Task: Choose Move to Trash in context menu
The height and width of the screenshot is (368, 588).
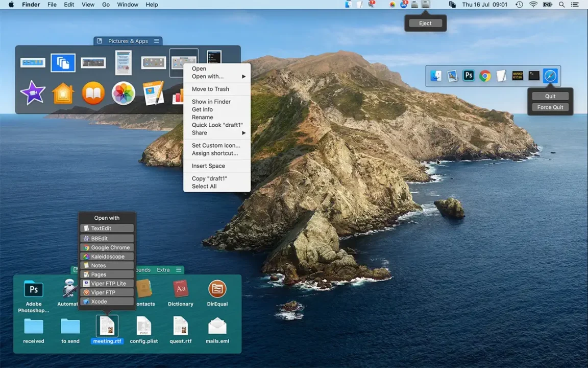Action: tap(210, 89)
